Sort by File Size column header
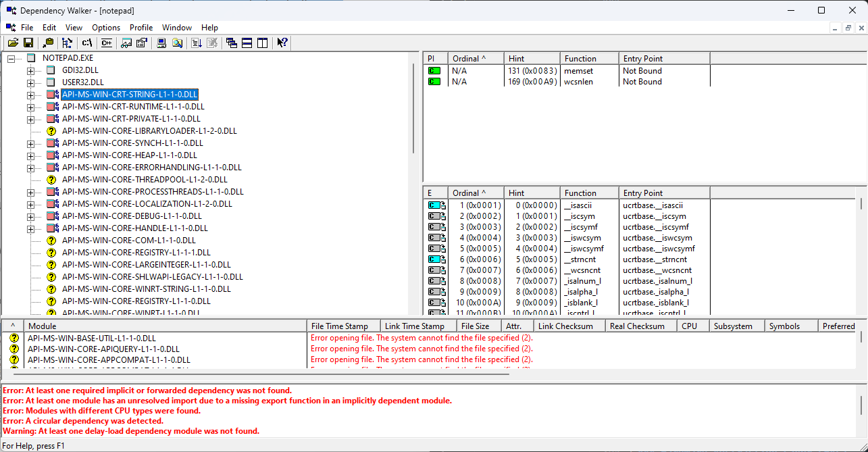 (479, 326)
